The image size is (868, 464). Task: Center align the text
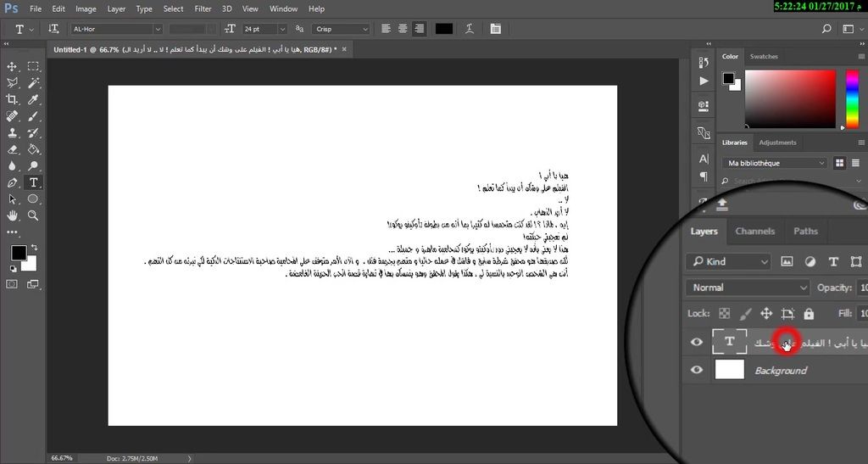click(x=403, y=29)
